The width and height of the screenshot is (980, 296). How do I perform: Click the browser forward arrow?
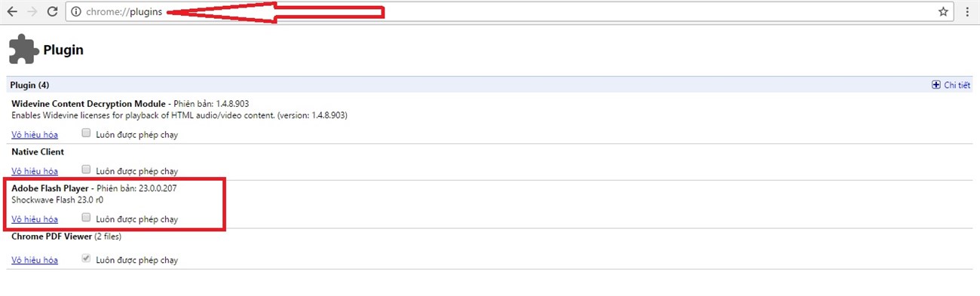pyautogui.click(x=32, y=11)
